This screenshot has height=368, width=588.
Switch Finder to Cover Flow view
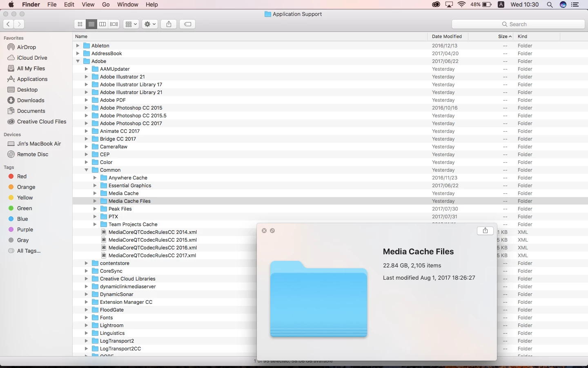coord(114,24)
